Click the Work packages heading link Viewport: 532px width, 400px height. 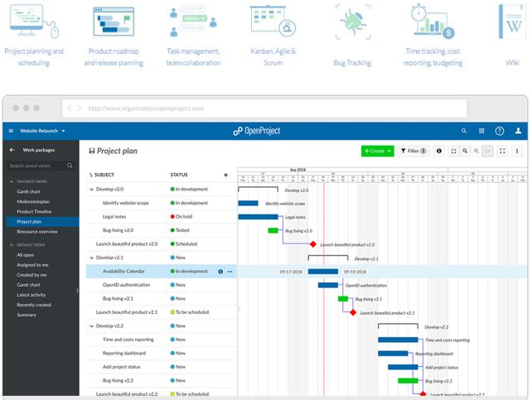click(39, 150)
